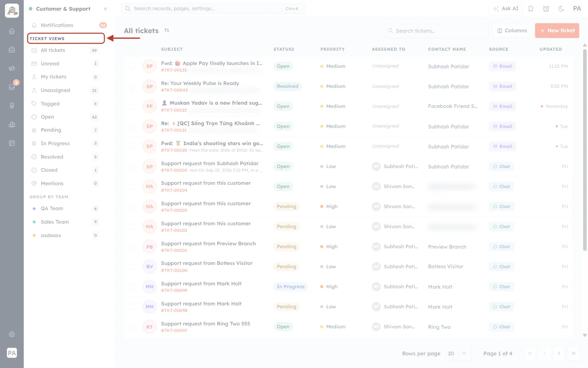The height and width of the screenshot is (368, 588).
Task: Click the app logo in the top-left corner
Action: coord(12,10)
